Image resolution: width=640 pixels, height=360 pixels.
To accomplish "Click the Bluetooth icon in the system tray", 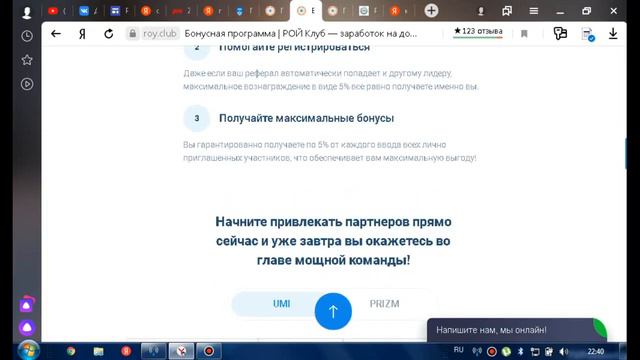I will click(520, 351).
